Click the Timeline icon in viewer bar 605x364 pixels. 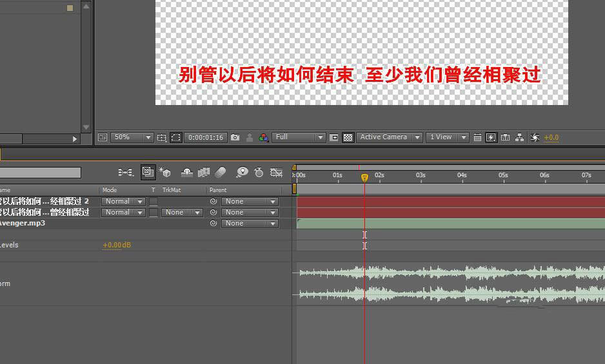pos(506,137)
